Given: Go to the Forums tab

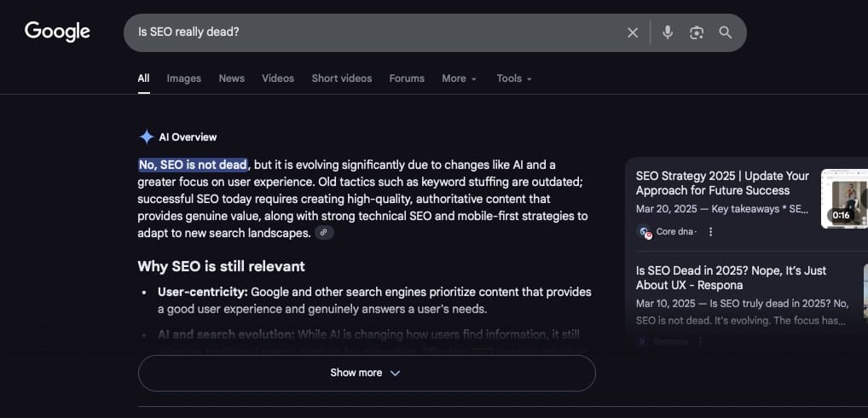Looking at the screenshot, I should coord(407,78).
